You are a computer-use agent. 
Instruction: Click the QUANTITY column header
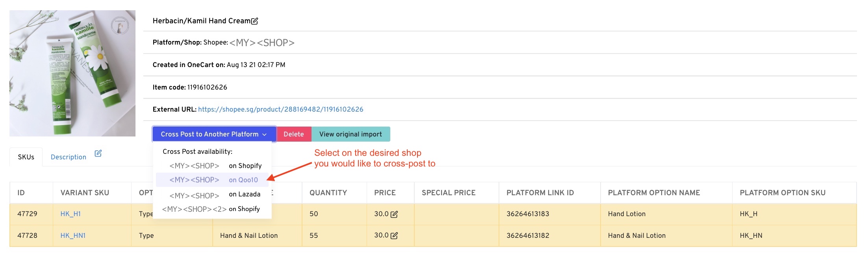tap(328, 192)
